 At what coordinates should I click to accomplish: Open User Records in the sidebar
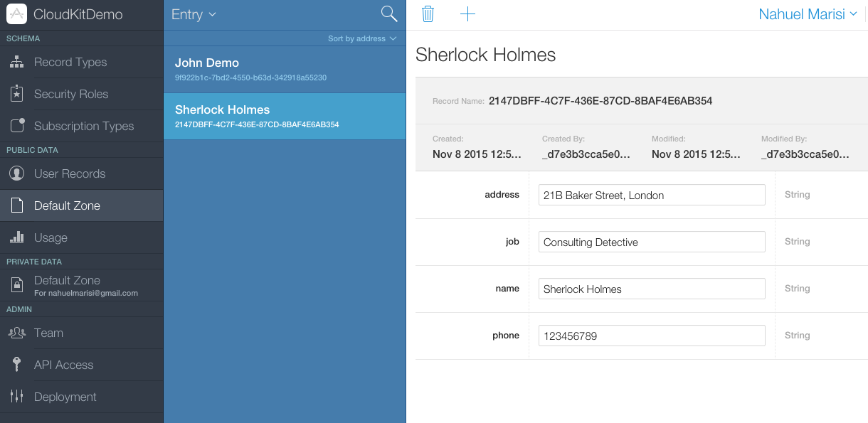click(81, 173)
